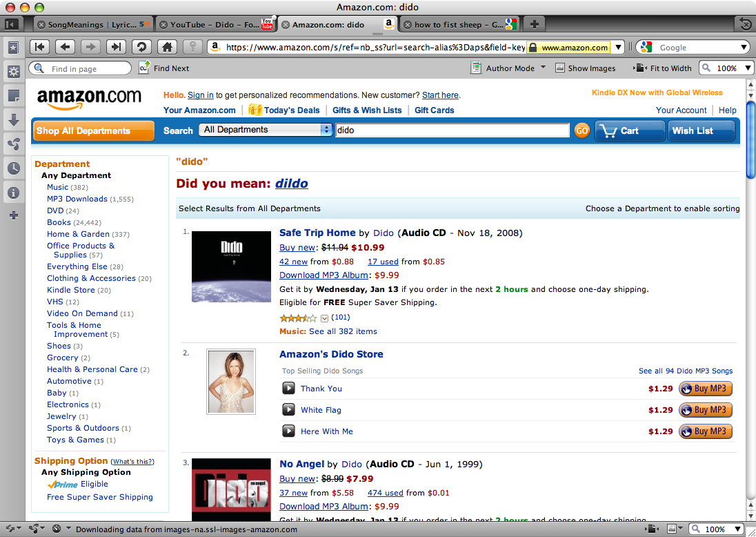Open the Opera Unite panel icon
Screen dimensions: 756x537
click(14, 144)
